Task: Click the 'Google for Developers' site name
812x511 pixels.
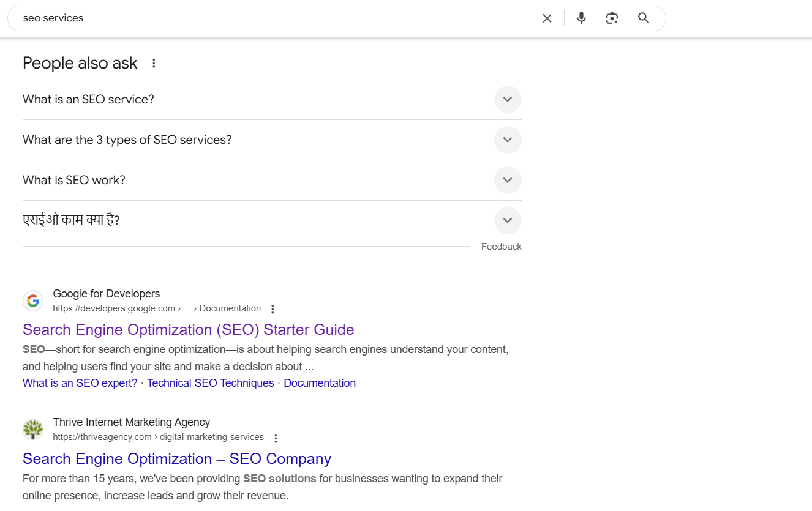Action: (x=107, y=294)
